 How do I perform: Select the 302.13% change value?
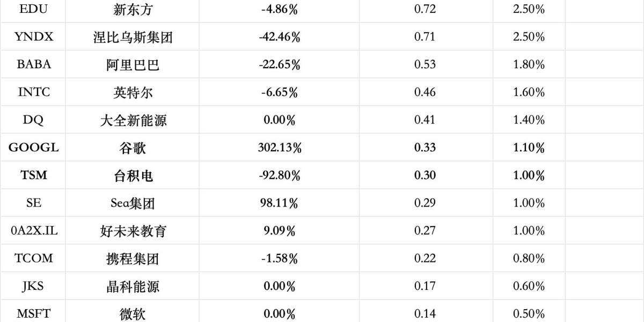pyautogui.click(x=279, y=148)
